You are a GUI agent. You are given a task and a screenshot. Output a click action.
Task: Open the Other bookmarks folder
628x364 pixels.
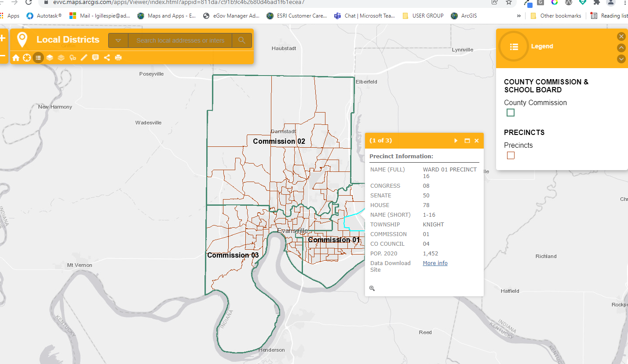556,16
